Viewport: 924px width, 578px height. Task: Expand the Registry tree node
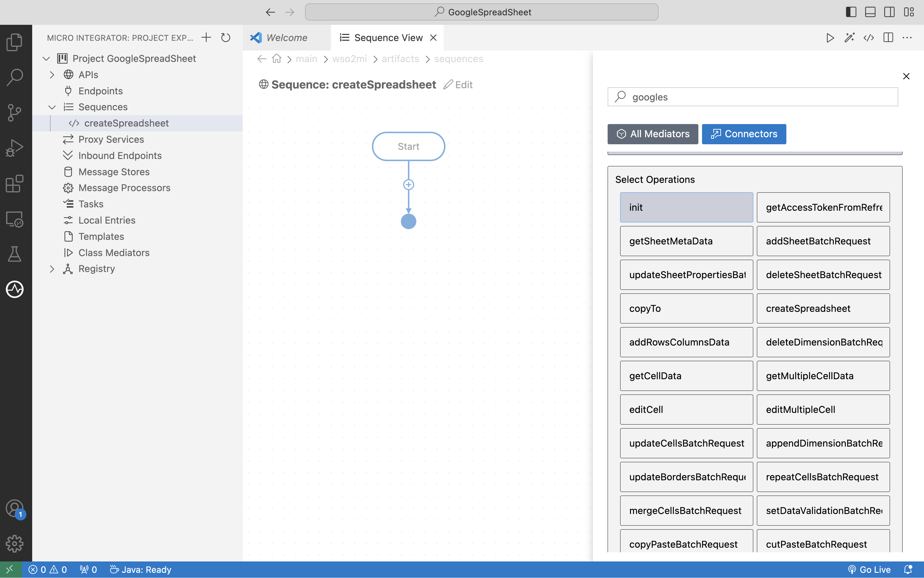[52, 269]
